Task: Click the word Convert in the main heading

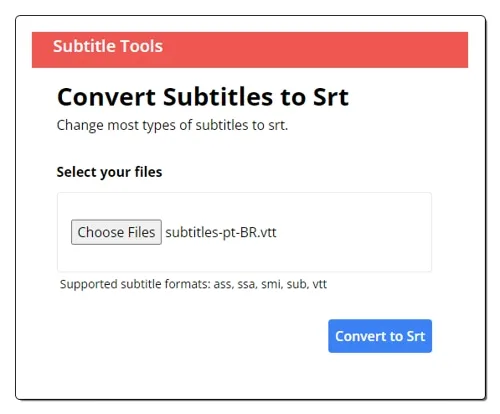Action: coord(106,97)
